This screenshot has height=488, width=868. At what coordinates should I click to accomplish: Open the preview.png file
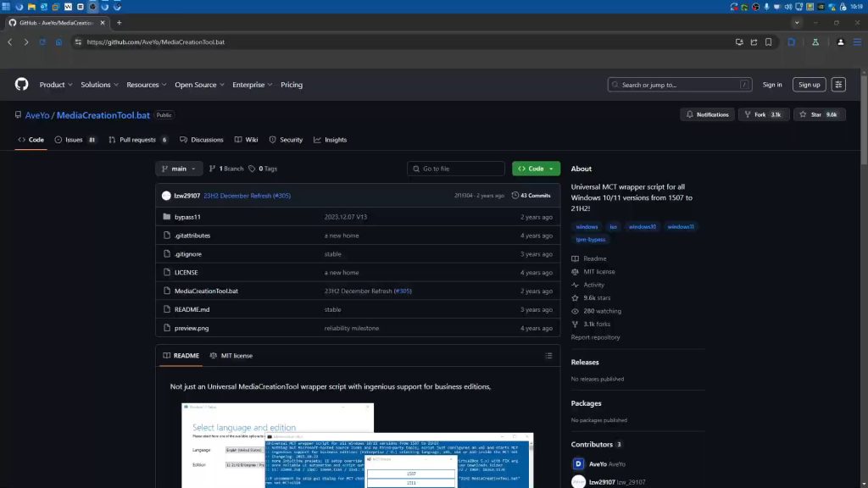coord(192,328)
